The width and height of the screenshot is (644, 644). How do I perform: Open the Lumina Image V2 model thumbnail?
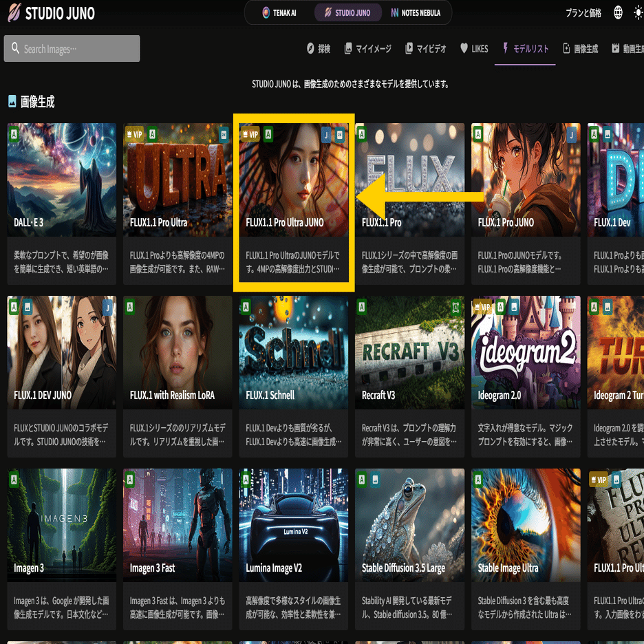(x=294, y=525)
